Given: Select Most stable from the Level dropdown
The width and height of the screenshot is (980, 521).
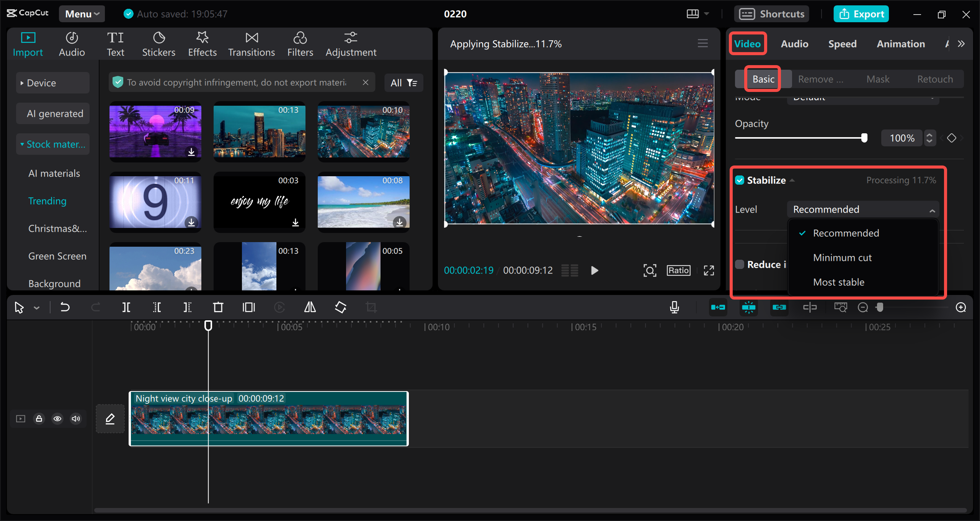Looking at the screenshot, I should point(838,282).
